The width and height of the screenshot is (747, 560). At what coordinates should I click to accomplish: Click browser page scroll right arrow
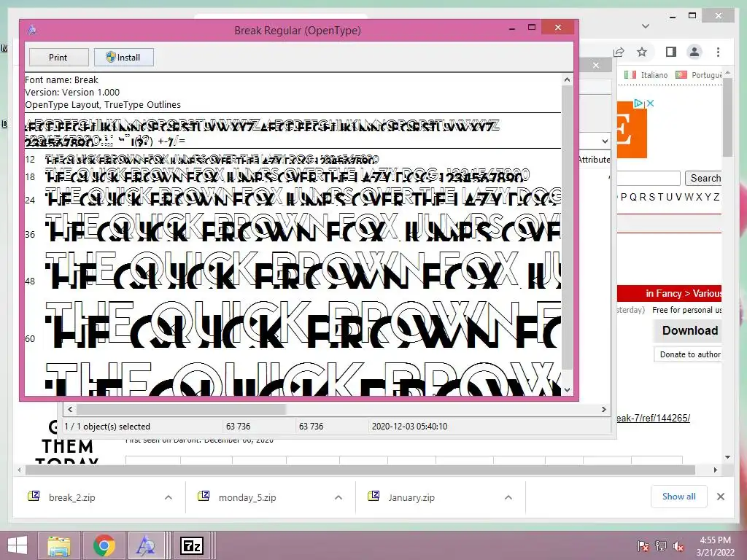(715, 470)
